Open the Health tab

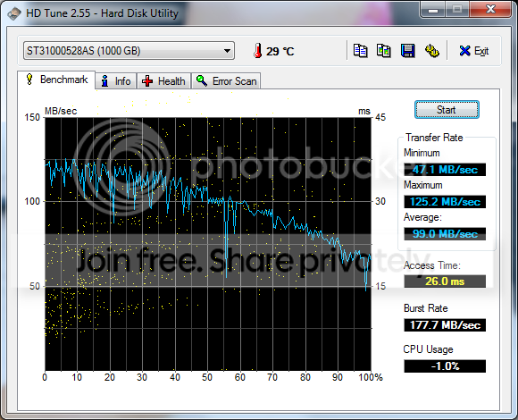[x=163, y=81]
